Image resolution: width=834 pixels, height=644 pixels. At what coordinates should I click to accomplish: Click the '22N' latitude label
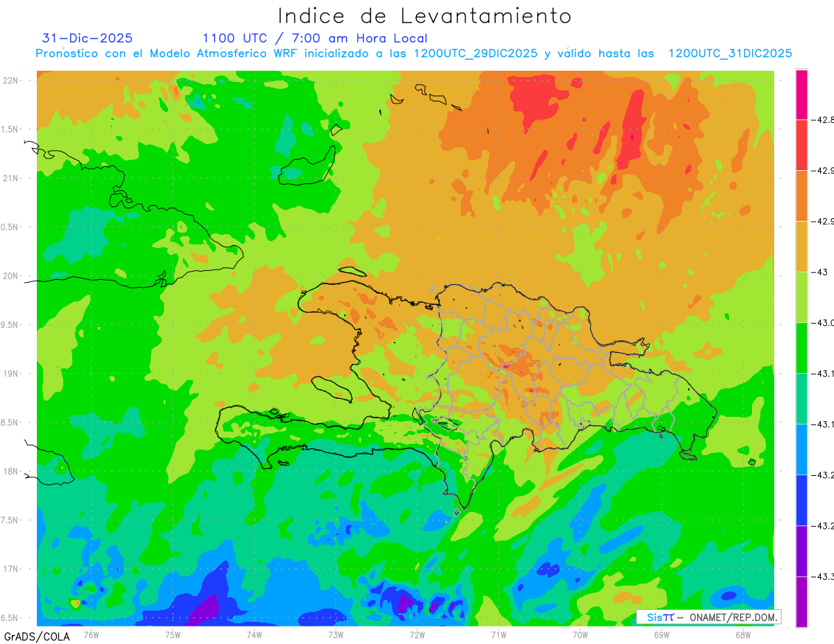[x=12, y=80]
